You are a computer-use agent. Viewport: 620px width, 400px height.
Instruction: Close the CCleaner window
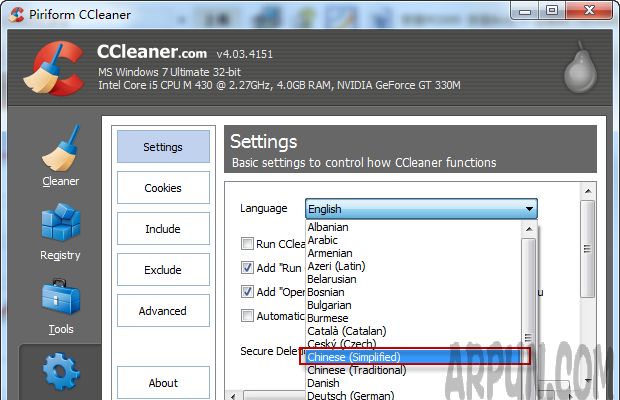[589, 10]
